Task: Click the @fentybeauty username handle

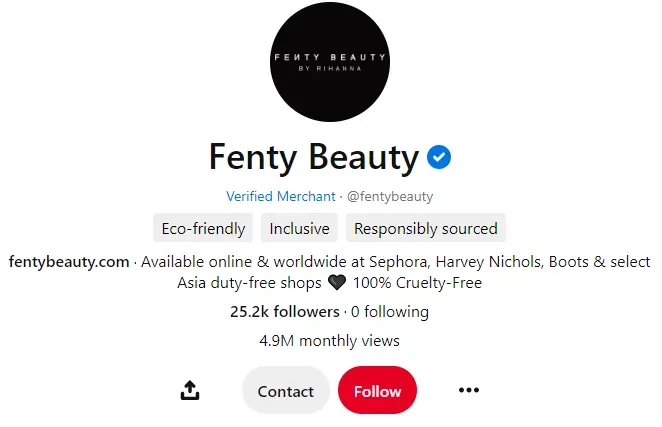Action: coord(390,197)
